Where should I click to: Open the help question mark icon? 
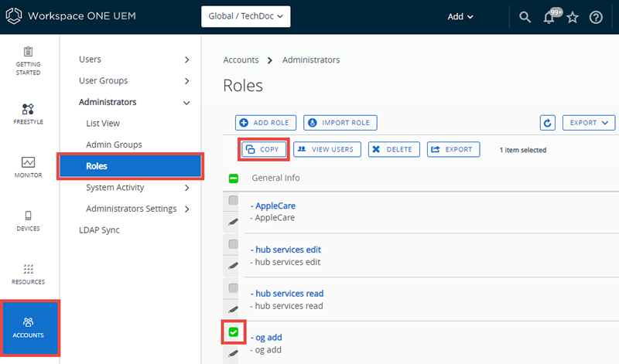(x=596, y=17)
